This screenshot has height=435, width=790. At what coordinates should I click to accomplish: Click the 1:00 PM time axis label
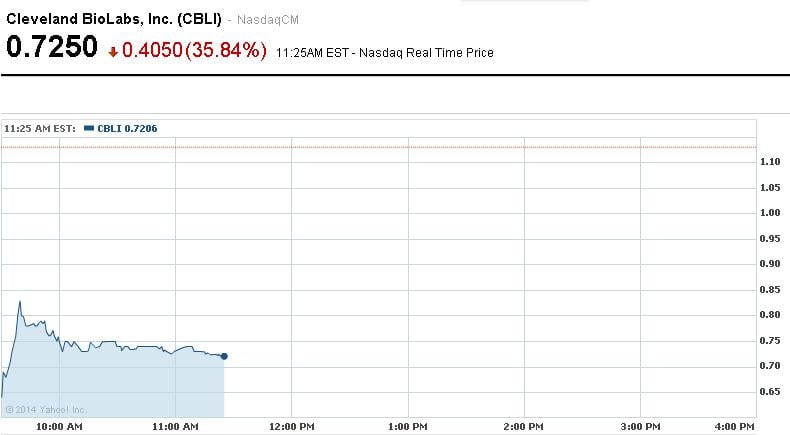coord(407,427)
